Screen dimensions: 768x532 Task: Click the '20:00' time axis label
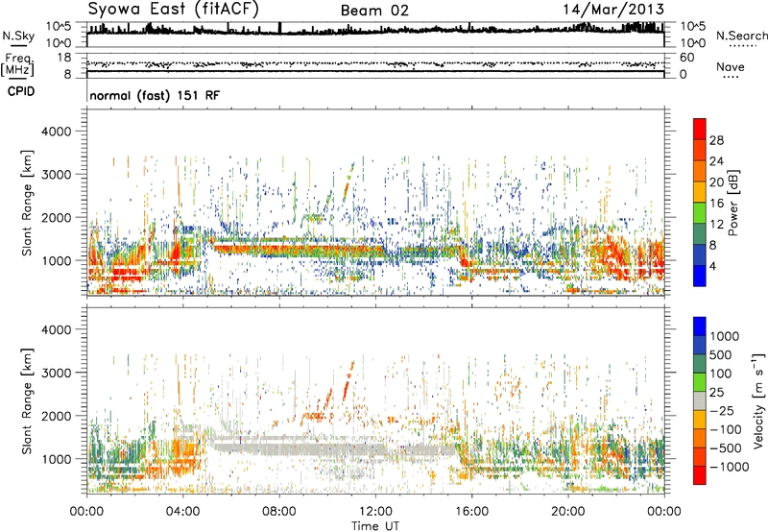(x=568, y=512)
